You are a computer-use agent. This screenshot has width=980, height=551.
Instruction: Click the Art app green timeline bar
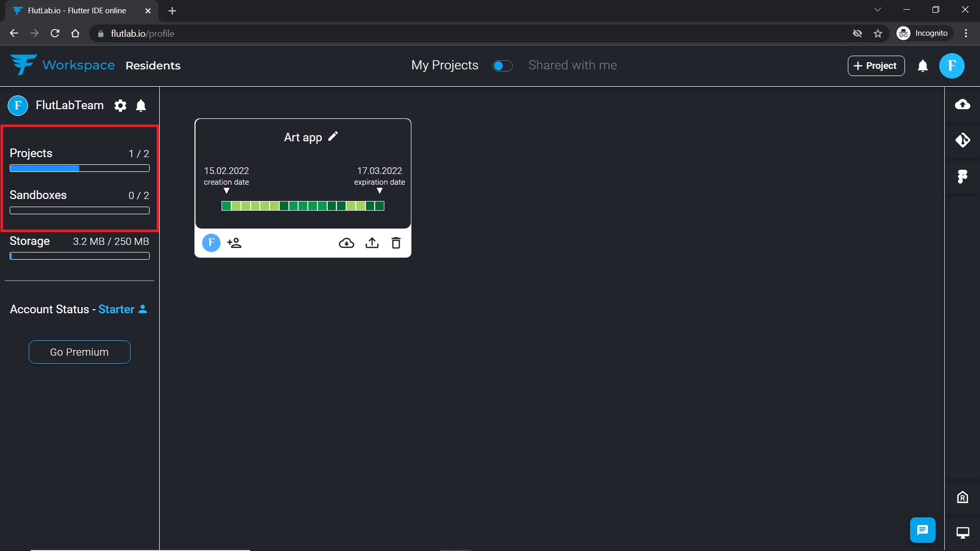coord(303,206)
